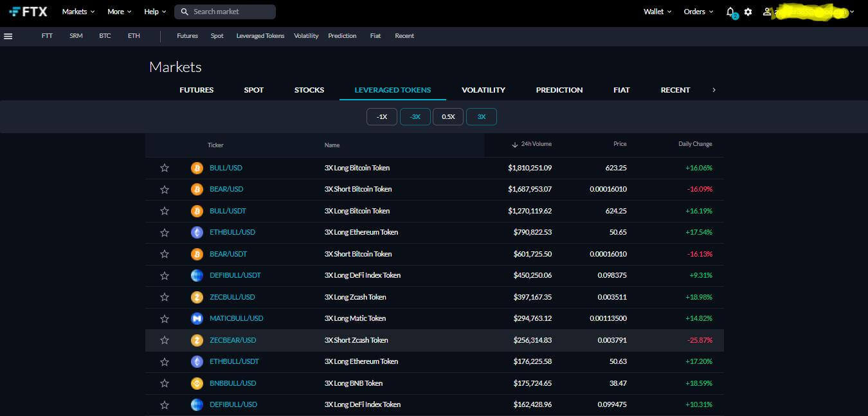Open Futures in secondary navbar

188,36
